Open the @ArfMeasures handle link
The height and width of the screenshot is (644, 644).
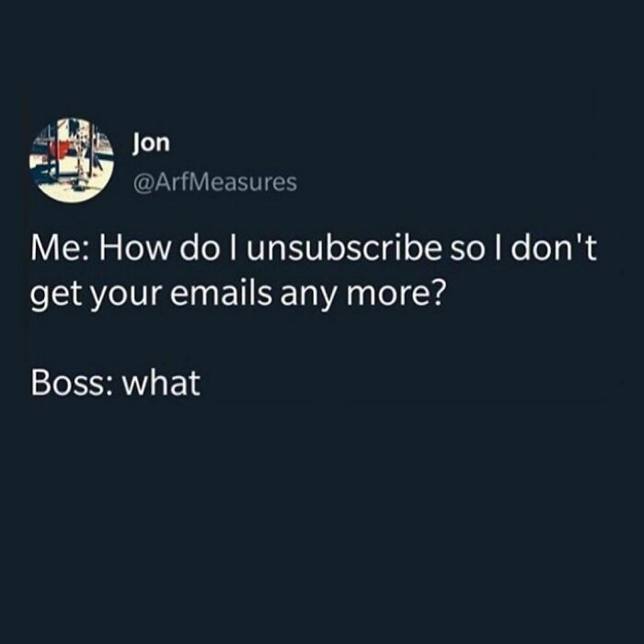214,182
